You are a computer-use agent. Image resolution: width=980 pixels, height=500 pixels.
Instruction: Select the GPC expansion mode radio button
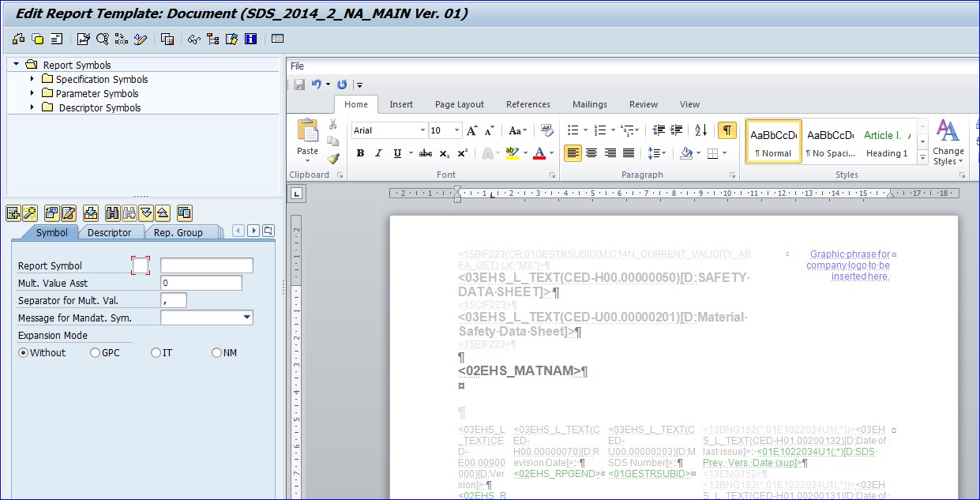96,353
